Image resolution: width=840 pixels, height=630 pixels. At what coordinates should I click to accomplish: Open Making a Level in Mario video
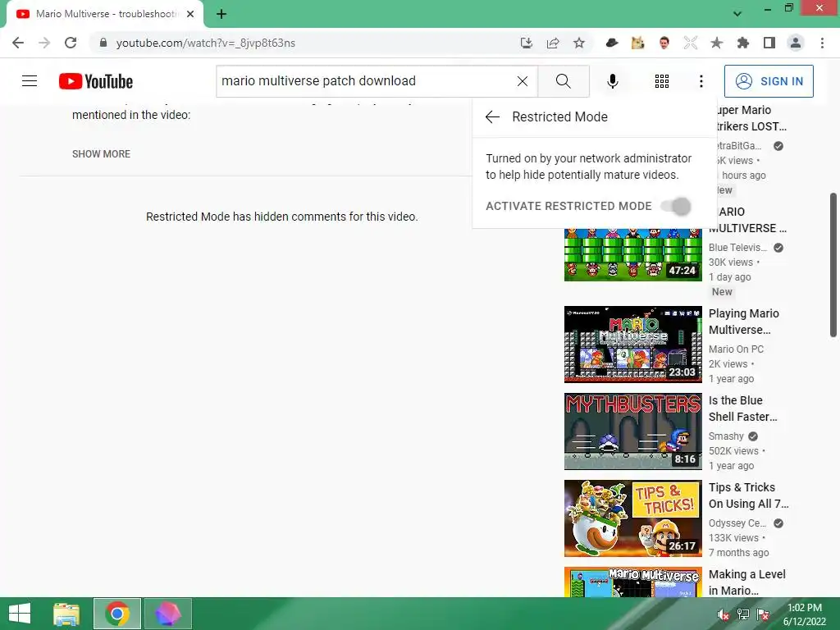tap(747, 582)
